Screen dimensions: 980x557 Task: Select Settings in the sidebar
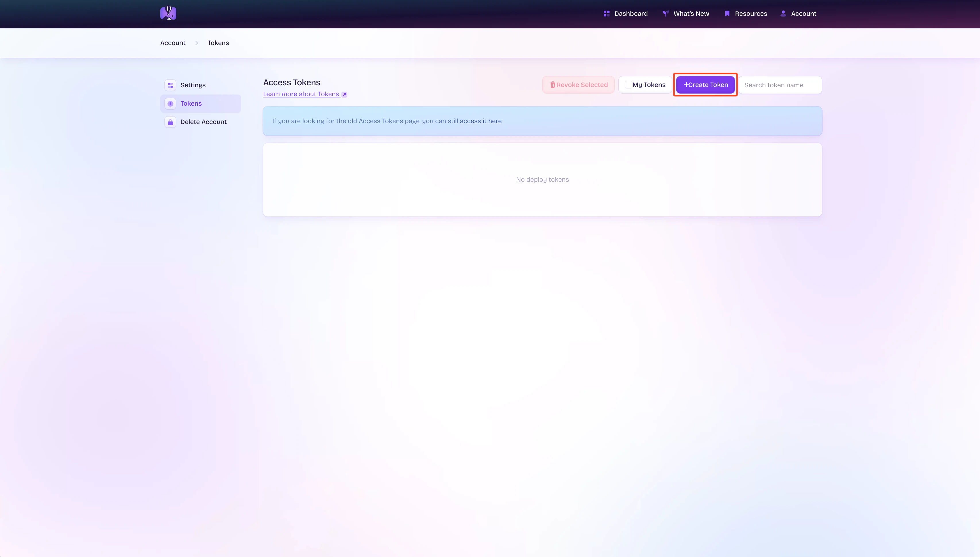(x=200, y=85)
